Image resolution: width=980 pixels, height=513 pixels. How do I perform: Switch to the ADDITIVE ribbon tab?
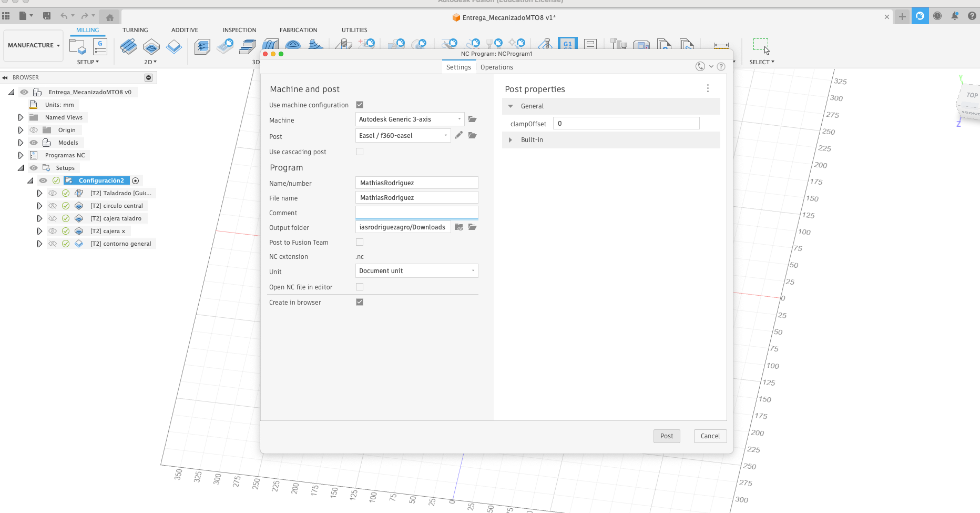pos(185,30)
